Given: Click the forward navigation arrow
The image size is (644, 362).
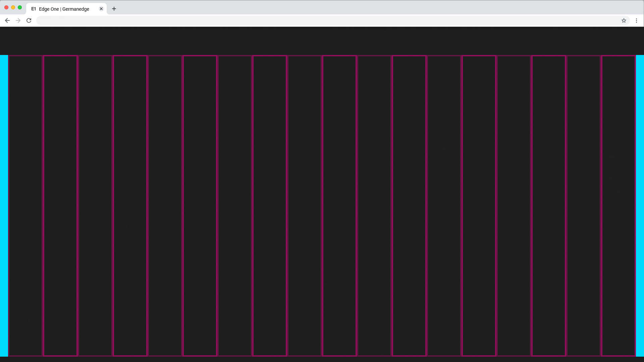Looking at the screenshot, I should point(18,20).
